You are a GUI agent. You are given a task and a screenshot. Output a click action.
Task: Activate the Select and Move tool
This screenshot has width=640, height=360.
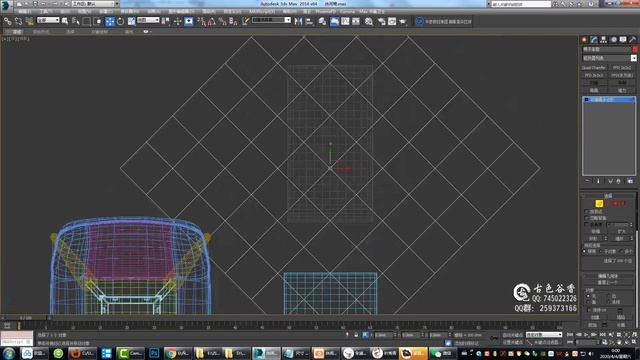(x=110, y=21)
